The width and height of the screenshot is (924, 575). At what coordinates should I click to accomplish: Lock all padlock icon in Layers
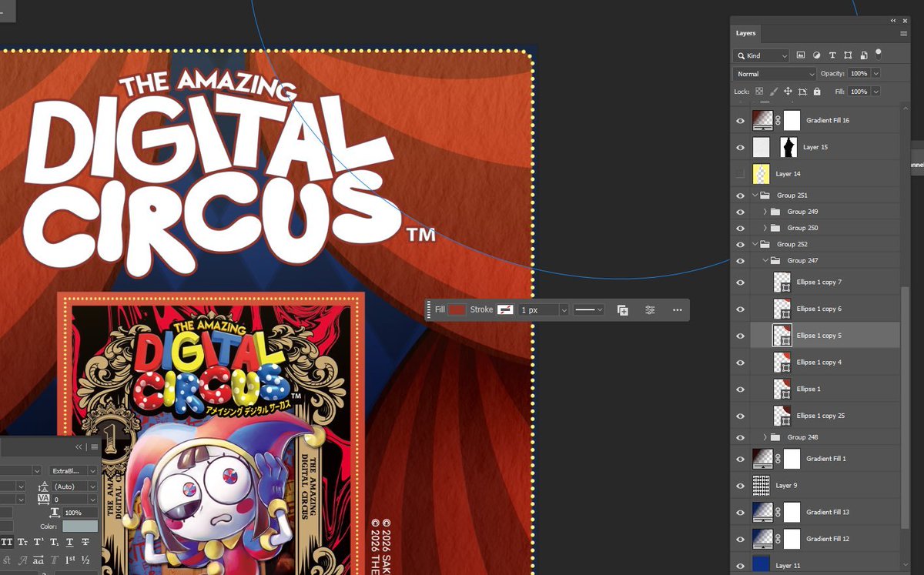coord(817,92)
